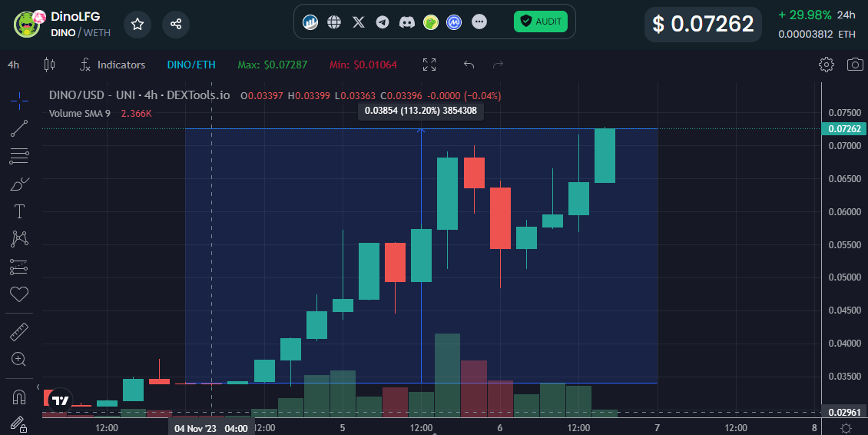Collapse the drawing toolbar arrow

click(x=38, y=387)
